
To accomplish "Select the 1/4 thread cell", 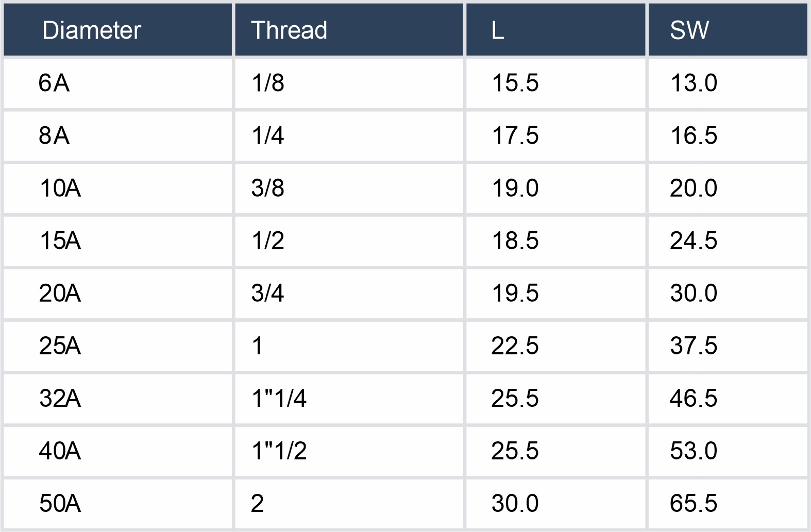I will click(268, 136).
